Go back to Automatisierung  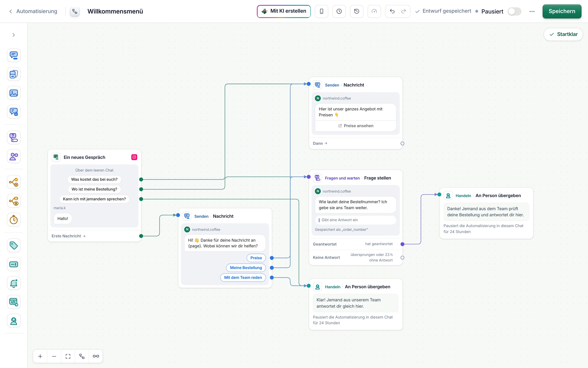[x=33, y=11]
